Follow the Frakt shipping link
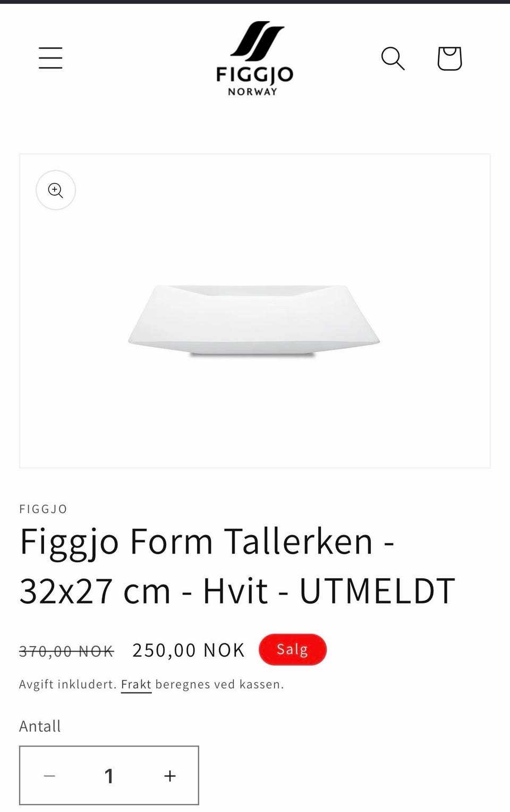Image resolution: width=510 pixels, height=812 pixels. coord(136,684)
